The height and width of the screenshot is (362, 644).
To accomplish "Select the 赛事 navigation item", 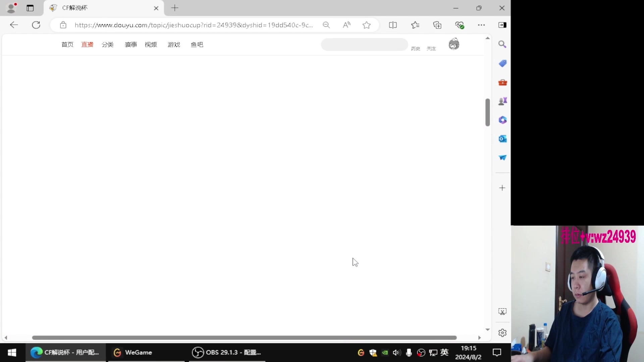I will [131, 45].
